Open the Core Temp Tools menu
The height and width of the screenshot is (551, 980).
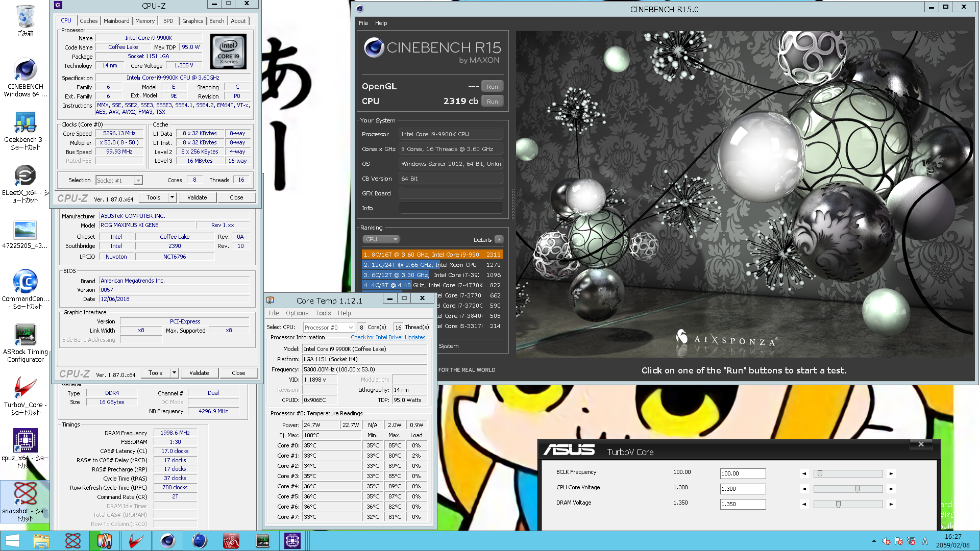(323, 313)
